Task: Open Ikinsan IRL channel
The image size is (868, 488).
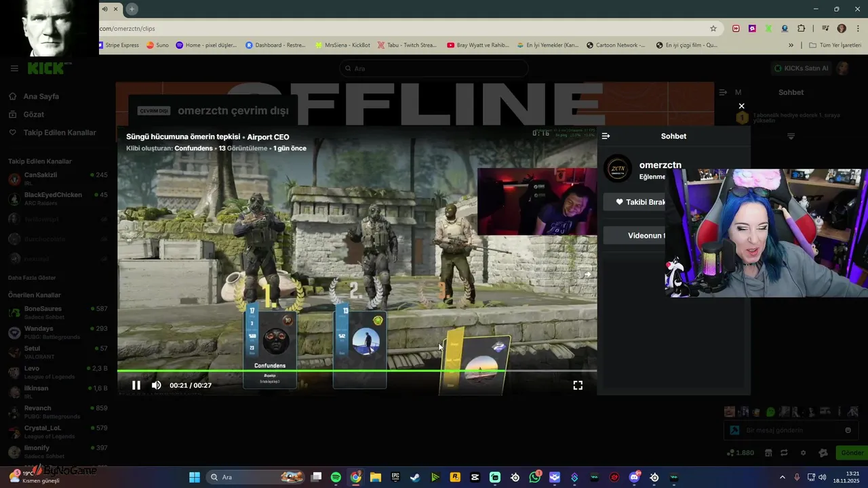Action: (58, 392)
